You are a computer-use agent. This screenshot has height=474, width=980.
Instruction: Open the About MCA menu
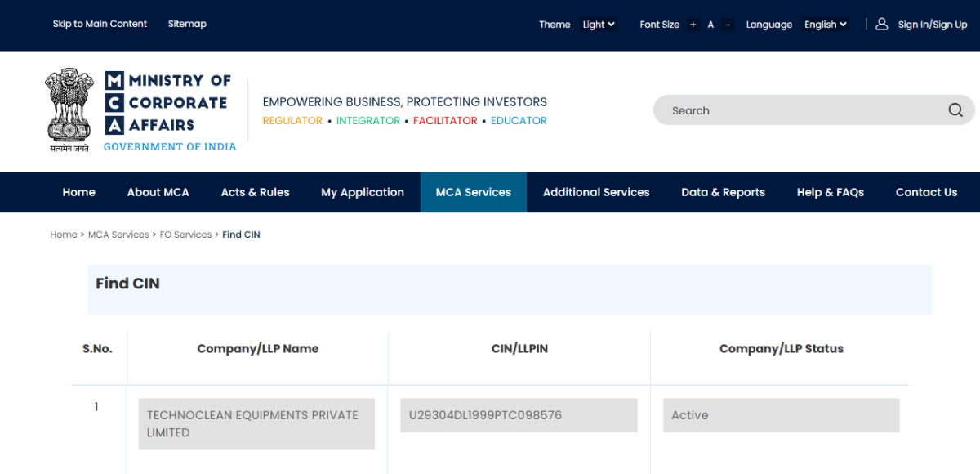point(158,192)
